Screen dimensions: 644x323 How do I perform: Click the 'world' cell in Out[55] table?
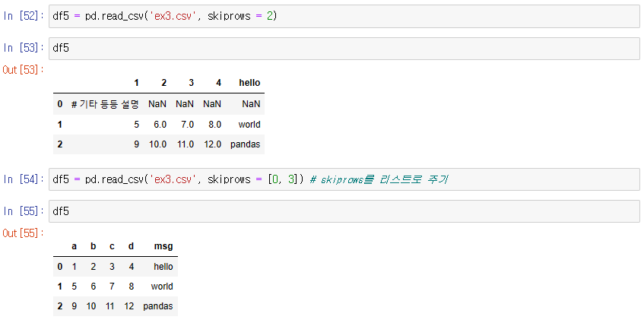[162, 287]
